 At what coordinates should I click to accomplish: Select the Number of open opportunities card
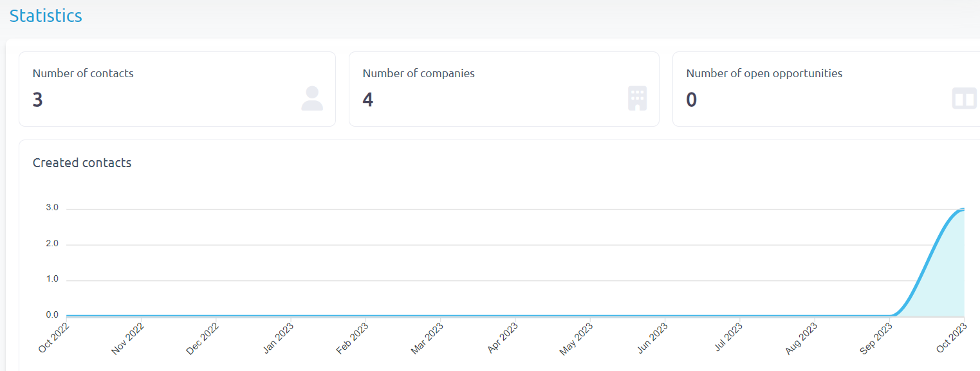click(826, 89)
